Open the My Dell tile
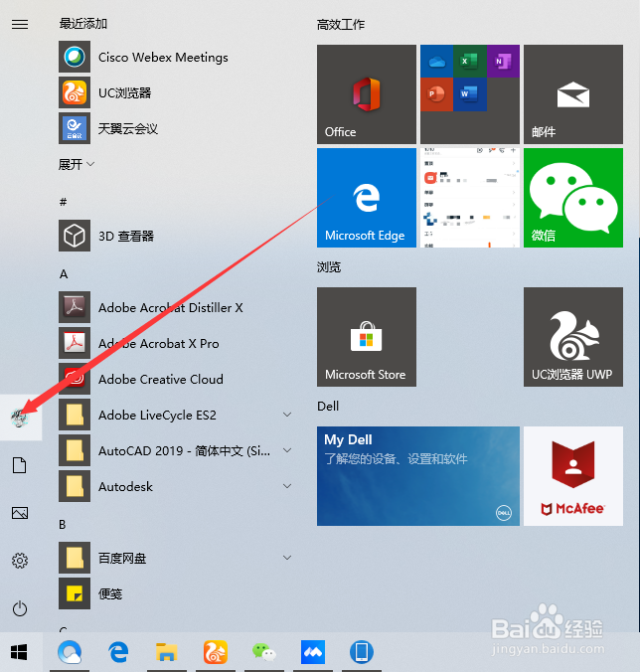Image resolution: width=640 pixels, height=672 pixels. (418, 476)
